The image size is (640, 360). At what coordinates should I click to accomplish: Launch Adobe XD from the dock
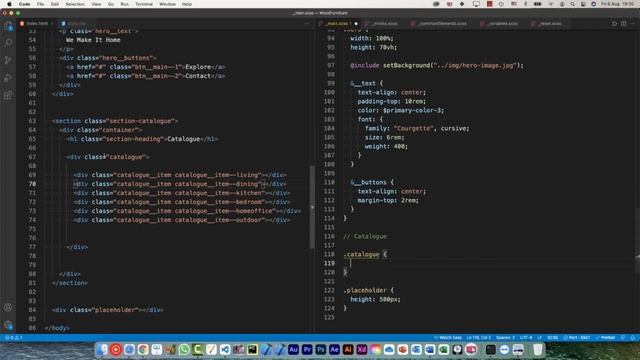click(362, 349)
